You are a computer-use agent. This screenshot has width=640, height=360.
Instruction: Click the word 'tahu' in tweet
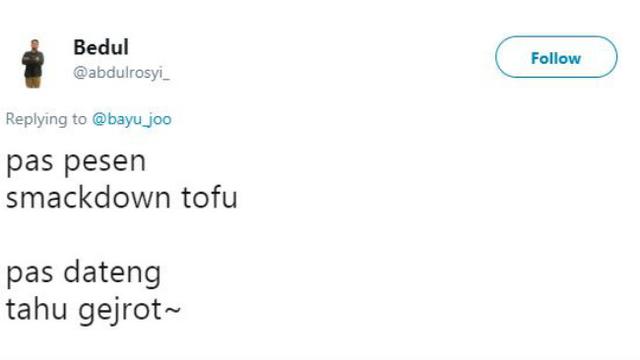[x=36, y=309]
